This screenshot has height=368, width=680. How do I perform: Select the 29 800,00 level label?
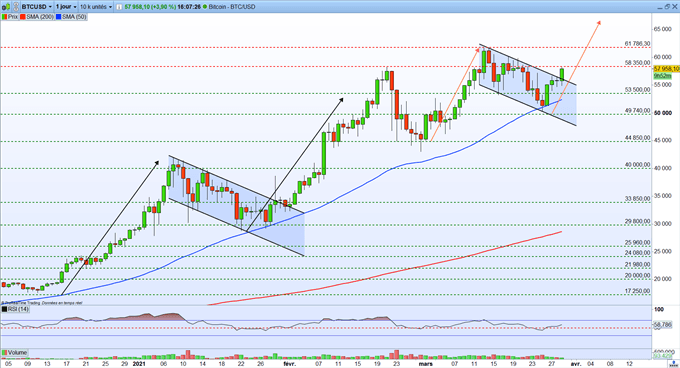tap(638, 221)
